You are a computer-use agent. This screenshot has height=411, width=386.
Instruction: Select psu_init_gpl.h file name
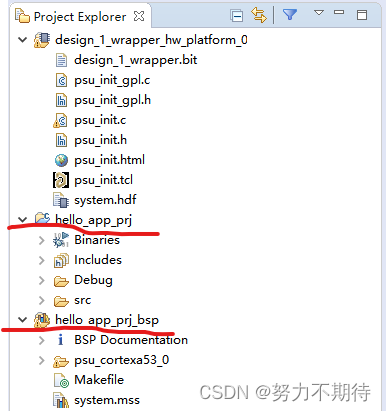(x=113, y=101)
